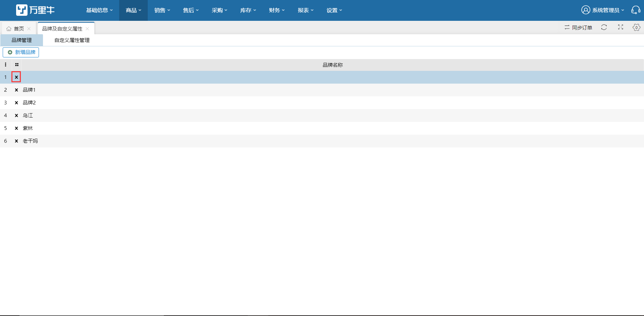Open the 销售 menu
The image size is (644, 316).
click(162, 10)
